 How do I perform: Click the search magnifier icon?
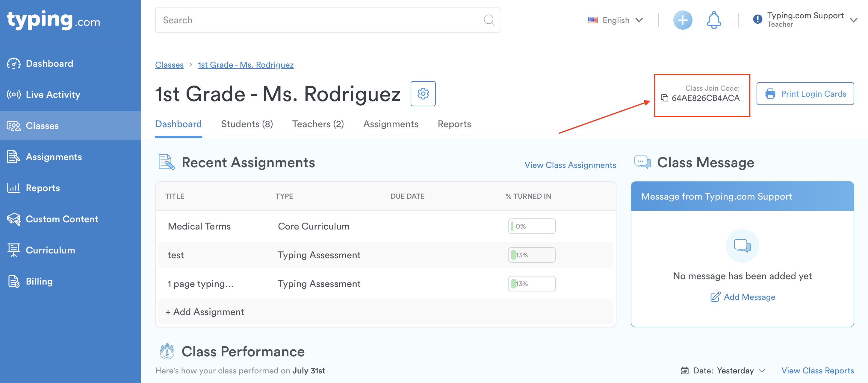[x=489, y=20]
